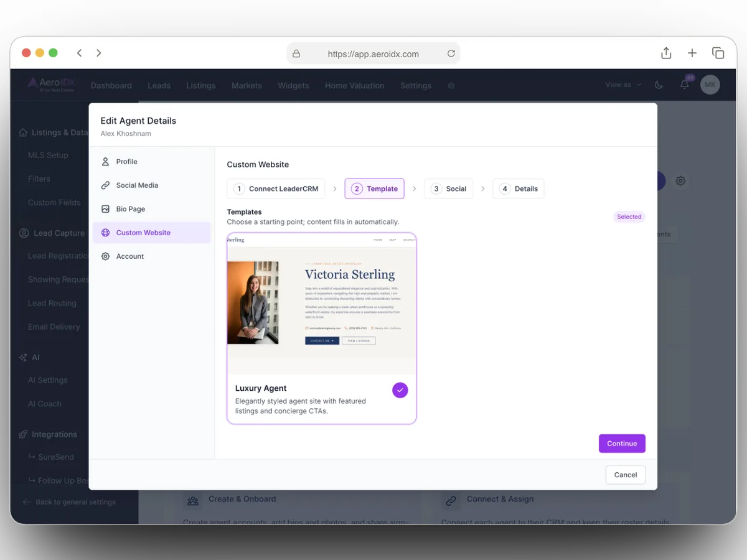Viewport: 747px width, 560px height.
Task: Click the AeroIDX logo
Action: tap(51, 85)
